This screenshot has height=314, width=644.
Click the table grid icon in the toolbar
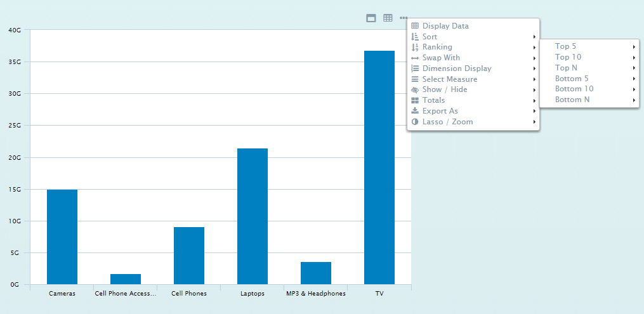click(x=388, y=18)
